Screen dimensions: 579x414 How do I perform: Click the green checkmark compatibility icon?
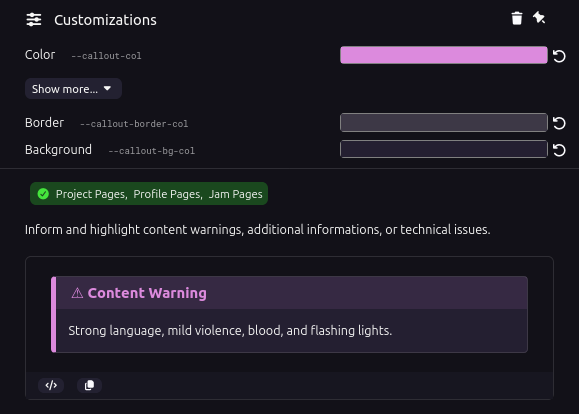[x=43, y=194]
